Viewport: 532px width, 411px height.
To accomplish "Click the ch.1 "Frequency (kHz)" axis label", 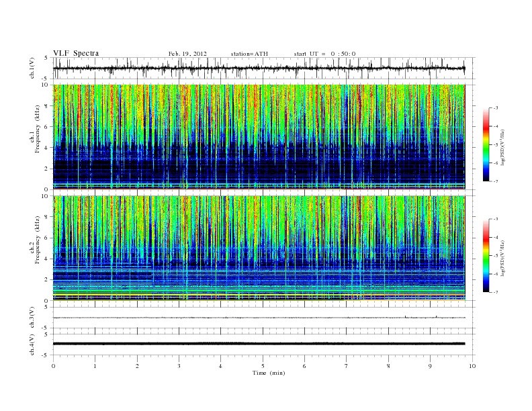I will pyautogui.click(x=38, y=129).
